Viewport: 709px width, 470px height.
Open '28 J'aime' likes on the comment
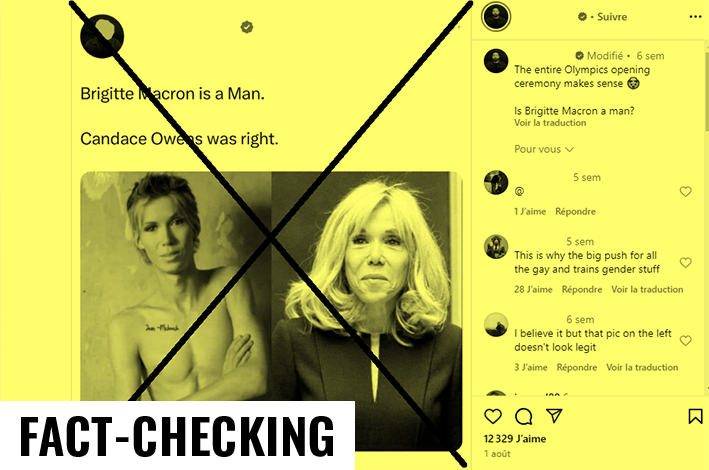pos(533,289)
